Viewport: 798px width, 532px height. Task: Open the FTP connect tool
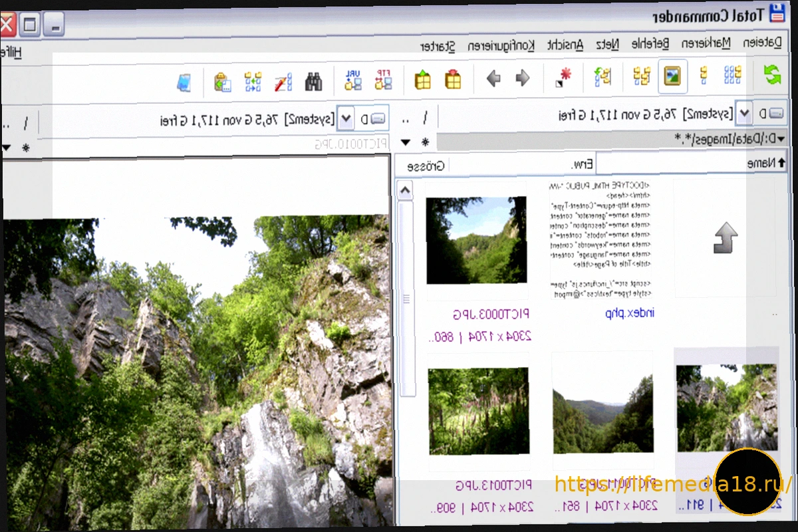(384, 79)
